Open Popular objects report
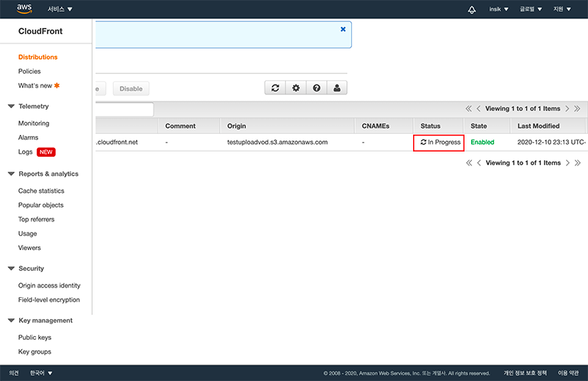This screenshot has height=381, width=588. (41, 205)
